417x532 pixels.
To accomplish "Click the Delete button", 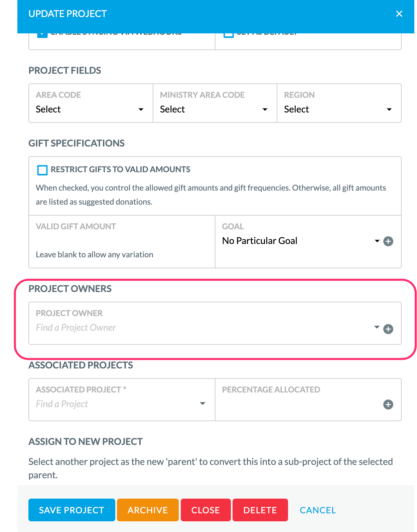I will pyautogui.click(x=260, y=510).
